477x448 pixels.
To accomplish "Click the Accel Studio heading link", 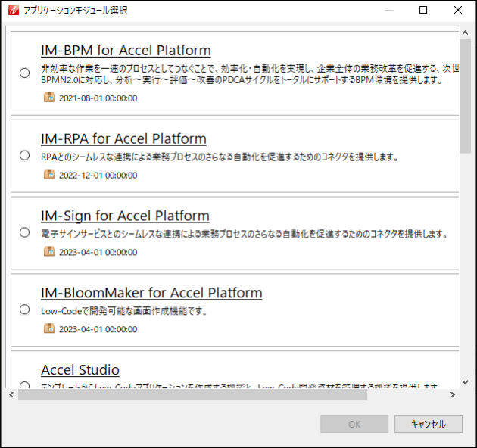I will point(80,370).
